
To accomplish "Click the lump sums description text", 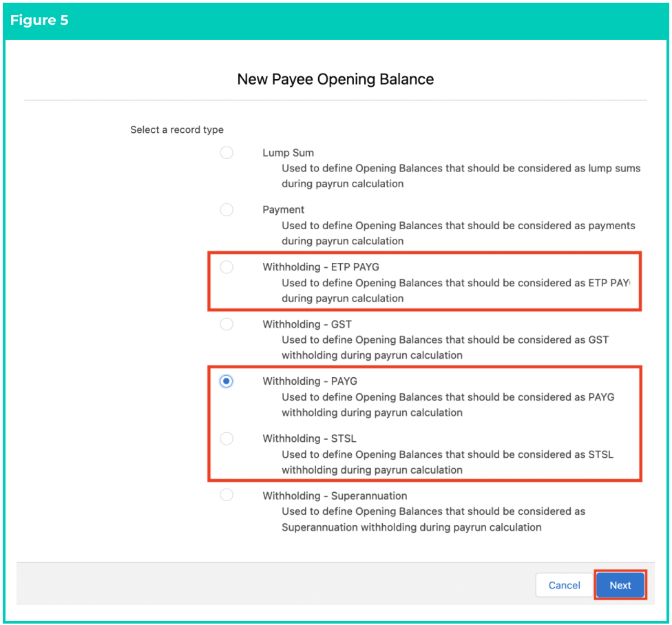I will click(461, 176).
